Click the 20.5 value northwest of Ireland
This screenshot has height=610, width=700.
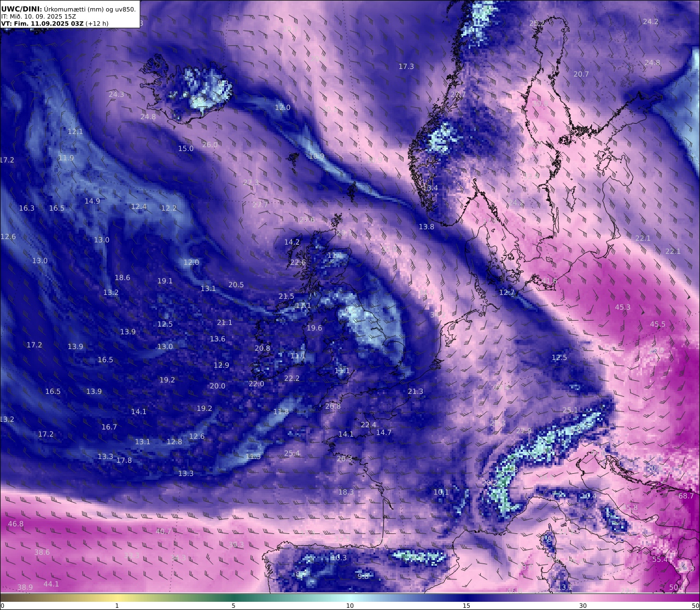(x=236, y=285)
